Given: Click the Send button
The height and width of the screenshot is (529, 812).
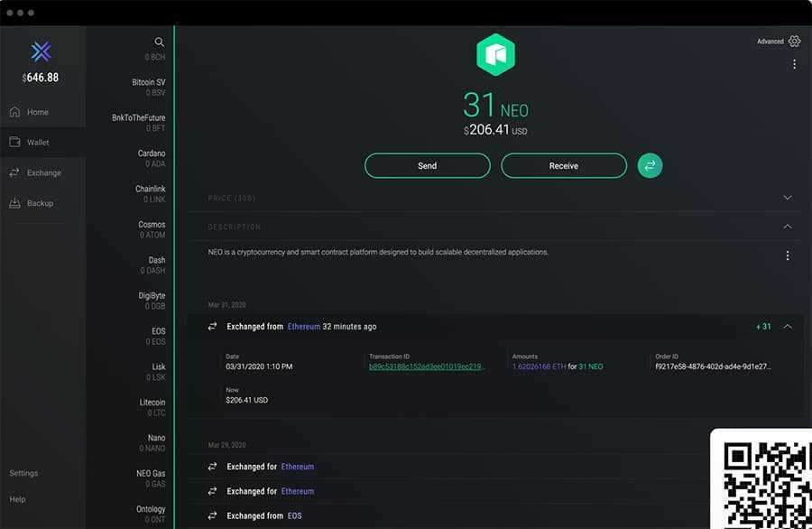Looking at the screenshot, I should 428,166.
